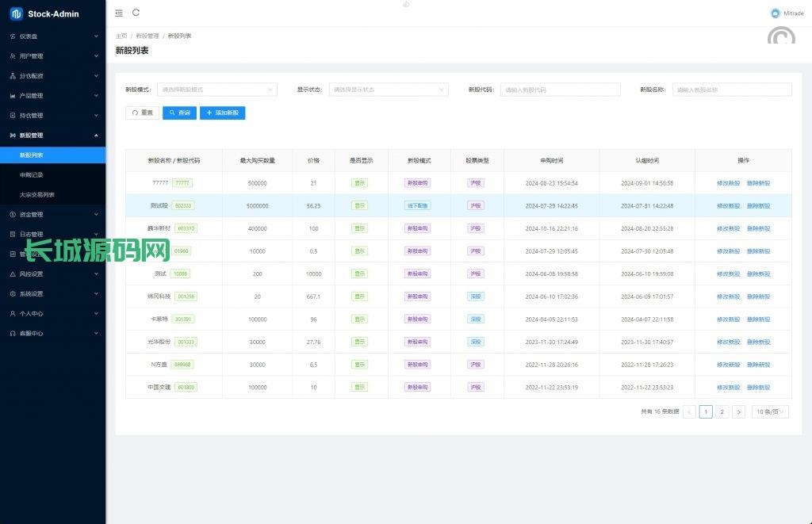The height and width of the screenshot is (524, 812).
Task: Open 申购记录 in the sidebar submenu
Action: 32,175
